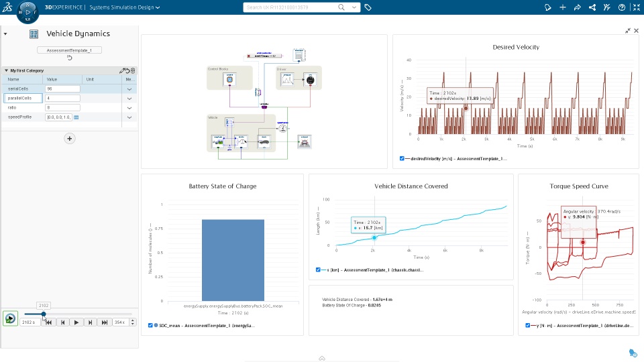Click the time slider handle at 2102
The image size is (644, 362).
(x=44, y=314)
